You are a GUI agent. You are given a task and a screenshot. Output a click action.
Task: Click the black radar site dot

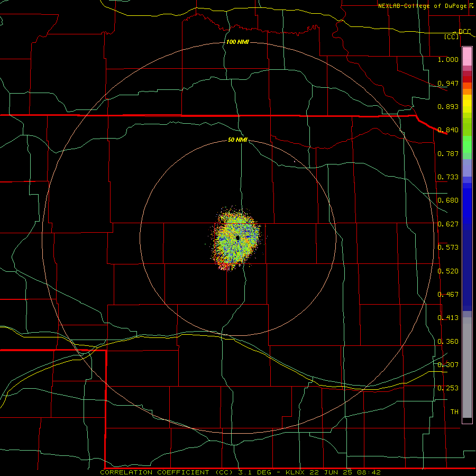pos(237,238)
